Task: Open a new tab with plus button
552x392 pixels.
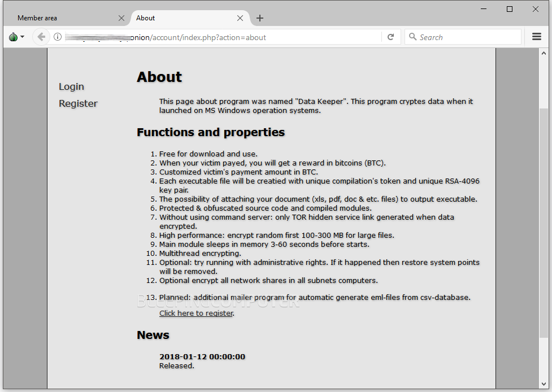Action: pos(260,18)
